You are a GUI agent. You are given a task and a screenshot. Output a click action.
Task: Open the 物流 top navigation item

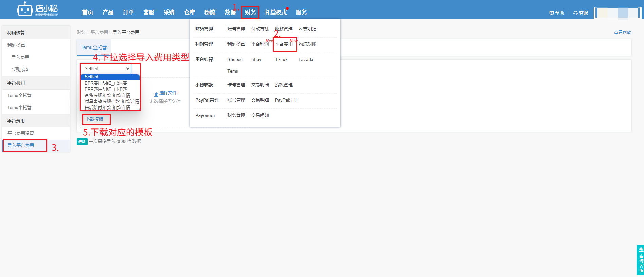point(210,12)
